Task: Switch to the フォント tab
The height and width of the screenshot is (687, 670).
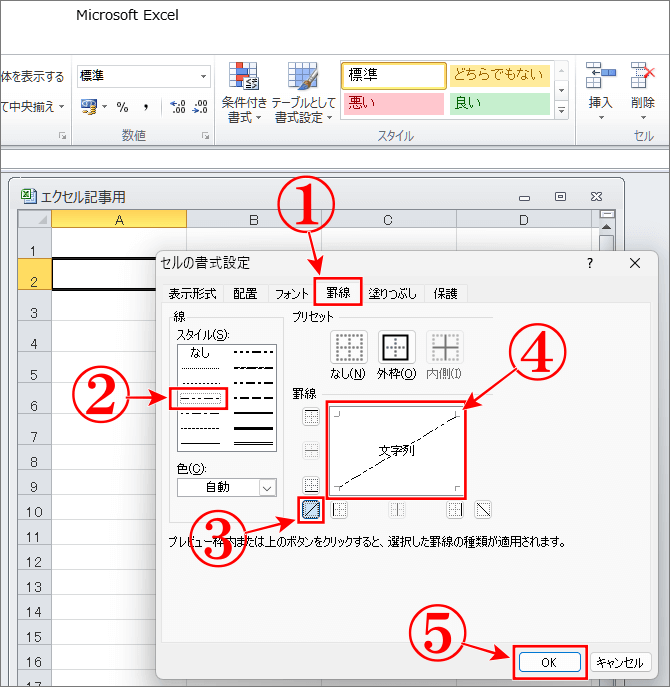Action: click(x=291, y=294)
